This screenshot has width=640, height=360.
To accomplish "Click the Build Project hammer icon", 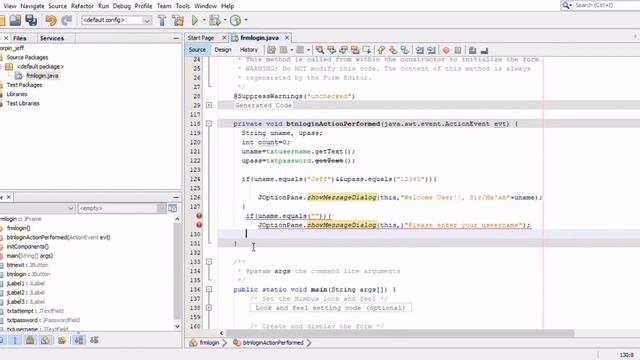I will [162, 20].
